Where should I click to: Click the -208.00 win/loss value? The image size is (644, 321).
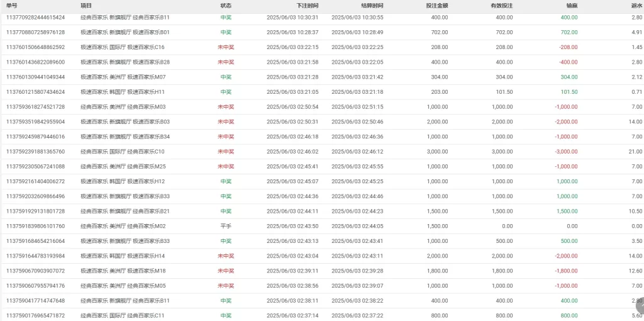pyautogui.click(x=569, y=47)
